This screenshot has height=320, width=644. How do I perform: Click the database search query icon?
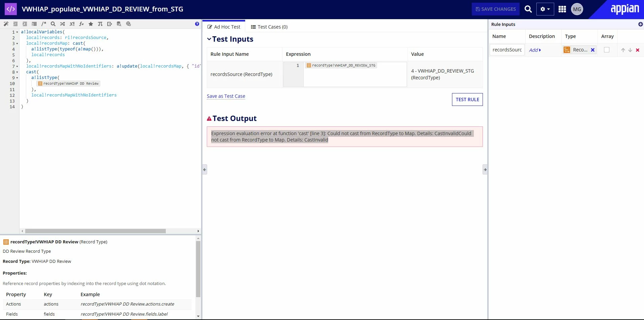tap(119, 24)
